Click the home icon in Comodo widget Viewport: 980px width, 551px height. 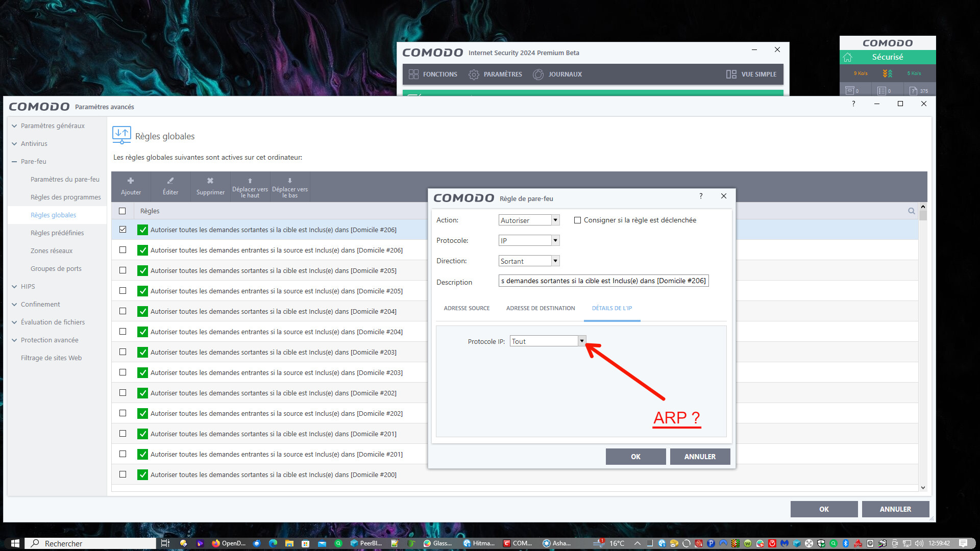pos(848,57)
